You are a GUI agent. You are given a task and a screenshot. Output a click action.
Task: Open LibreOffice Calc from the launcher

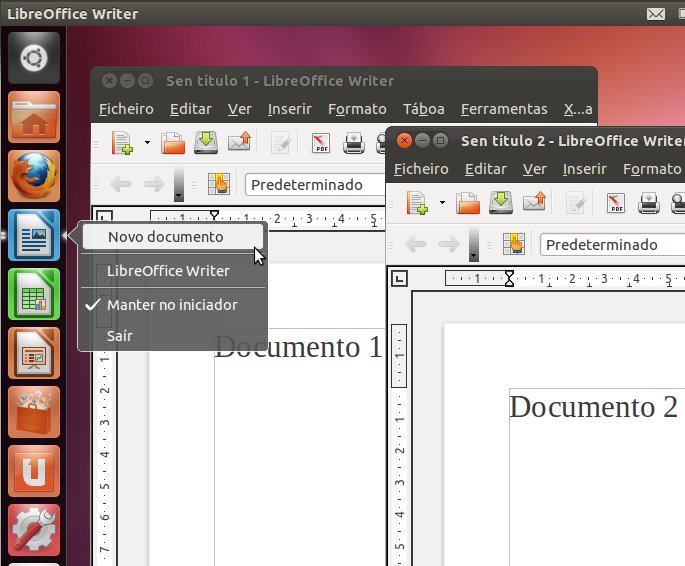coord(34,294)
